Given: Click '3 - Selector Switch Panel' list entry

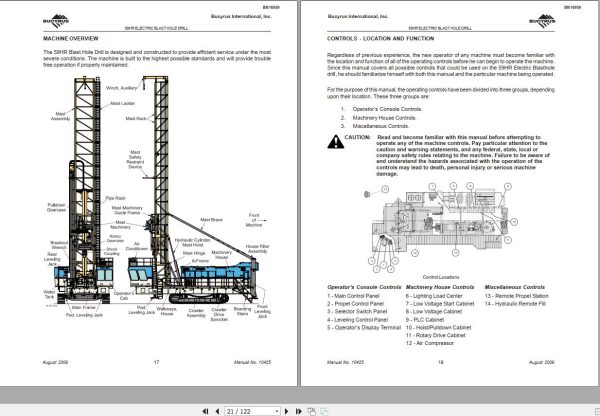Looking at the screenshot, I should click(357, 312).
